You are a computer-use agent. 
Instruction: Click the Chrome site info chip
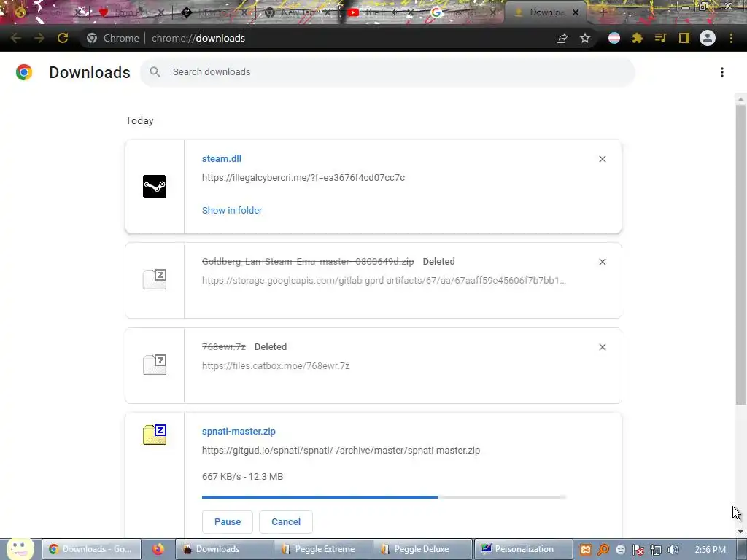[x=113, y=38]
